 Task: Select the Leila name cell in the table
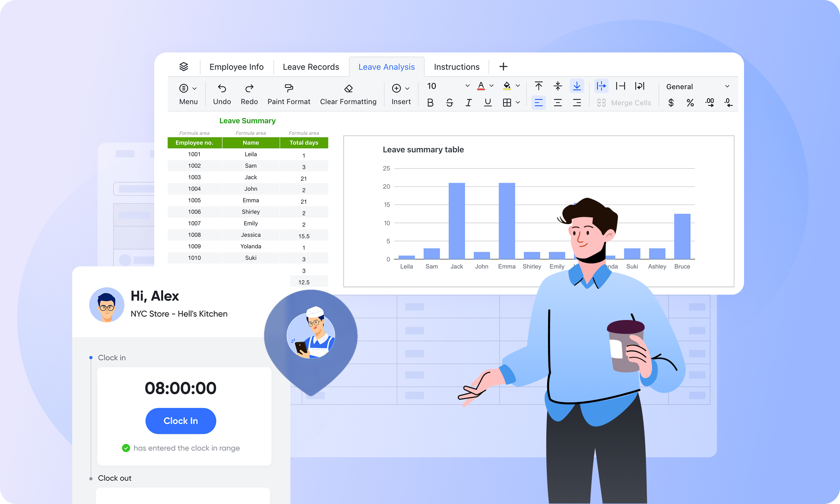click(251, 154)
